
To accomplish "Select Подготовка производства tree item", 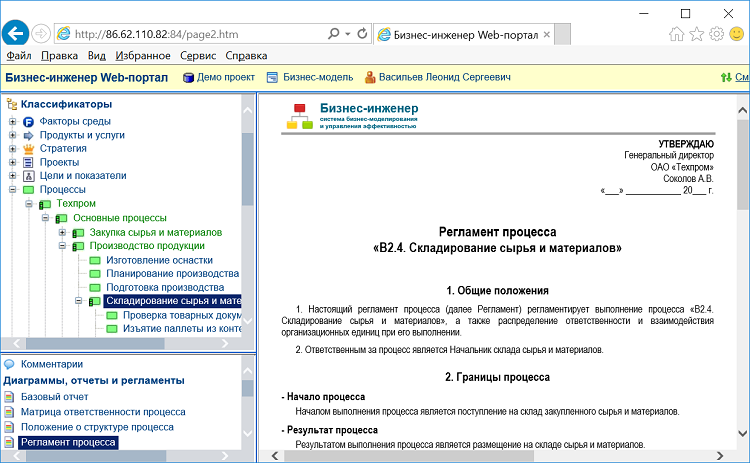I will [x=165, y=287].
